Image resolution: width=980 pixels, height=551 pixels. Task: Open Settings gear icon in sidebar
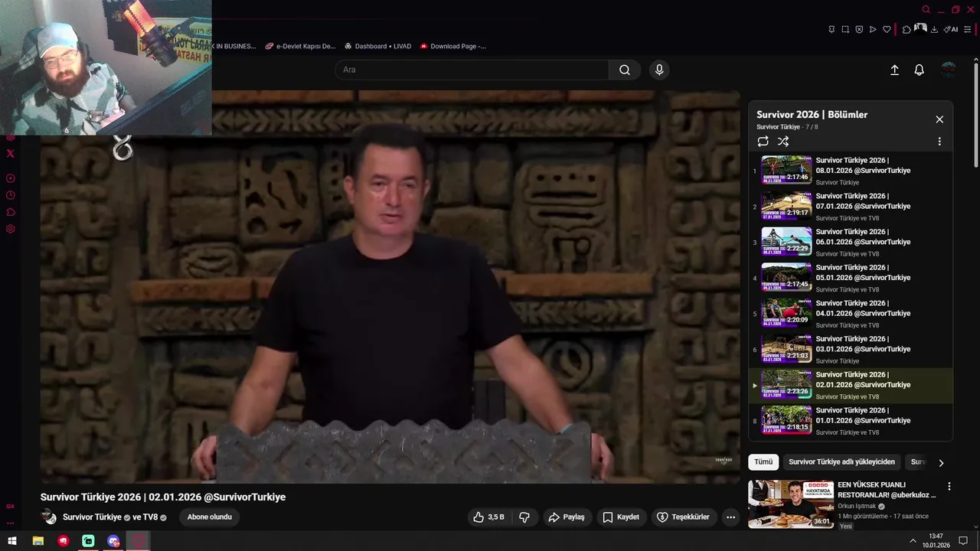click(x=10, y=229)
